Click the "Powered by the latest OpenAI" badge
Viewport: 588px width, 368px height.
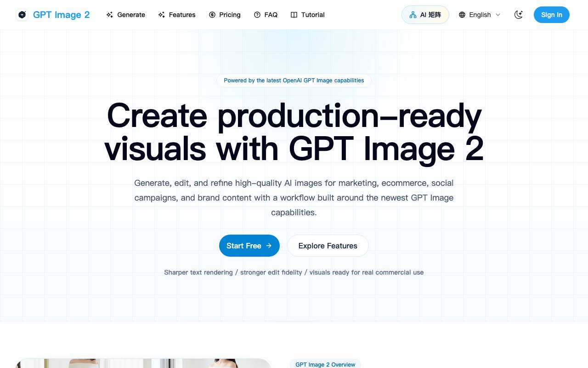click(294, 80)
